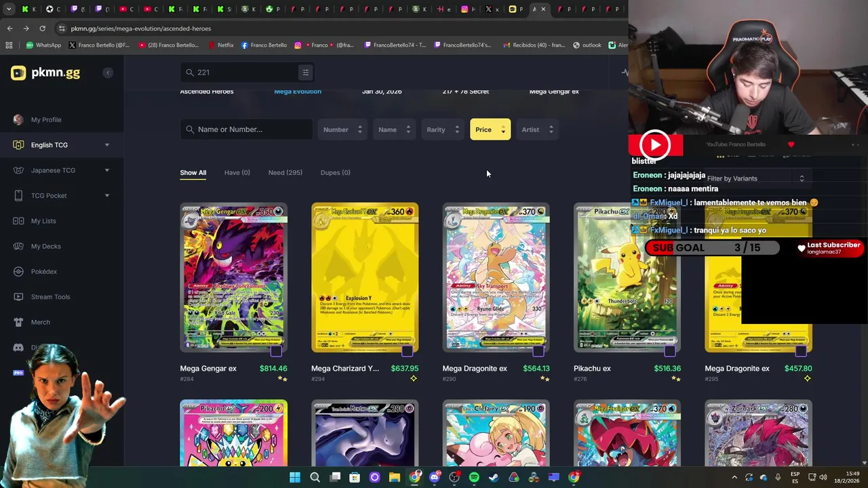This screenshot has height=488, width=868.
Task: Tick the collection box on Mega Gengar ex
Action: [276, 351]
